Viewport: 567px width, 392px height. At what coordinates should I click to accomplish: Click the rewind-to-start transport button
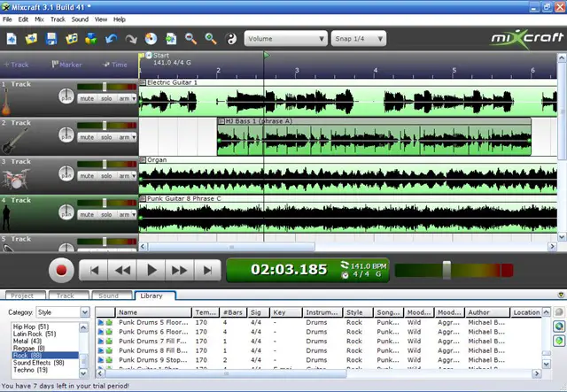94,270
